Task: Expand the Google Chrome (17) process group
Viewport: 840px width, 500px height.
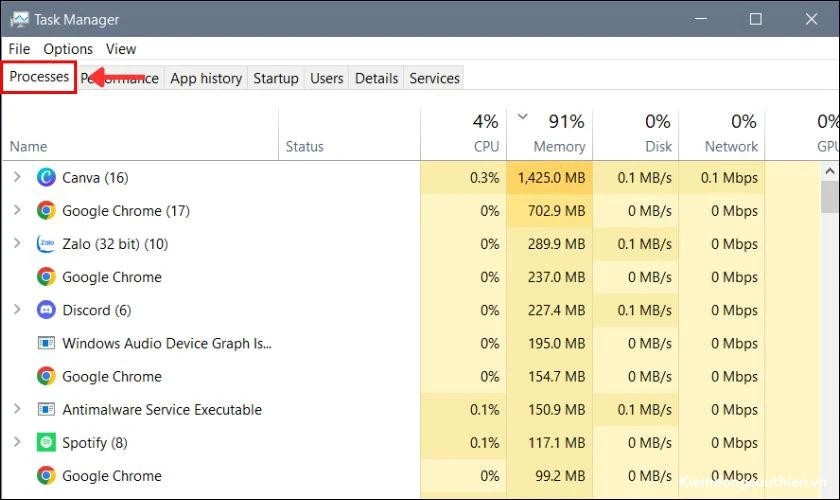Action: pyautogui.click(x=17, y=210)
